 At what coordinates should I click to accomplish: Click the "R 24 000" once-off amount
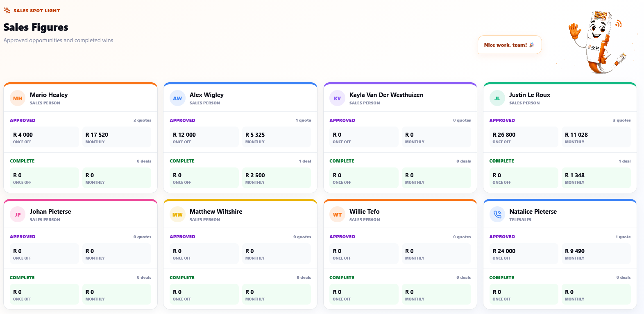504,251
